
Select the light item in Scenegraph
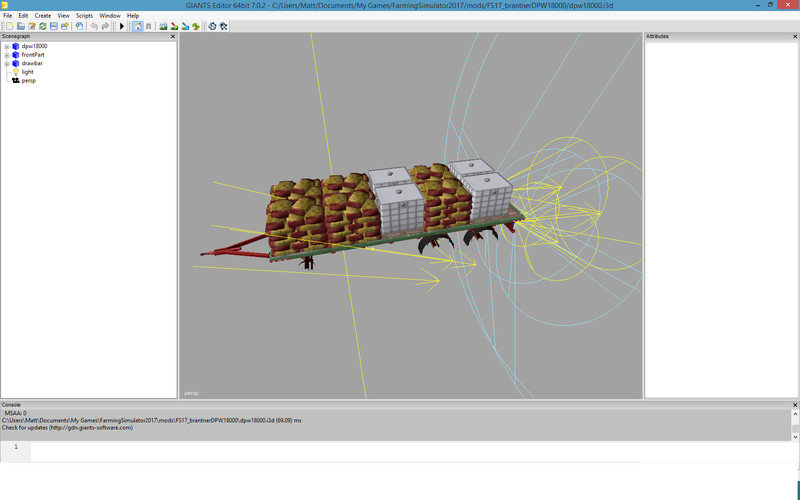coord(28,72)
